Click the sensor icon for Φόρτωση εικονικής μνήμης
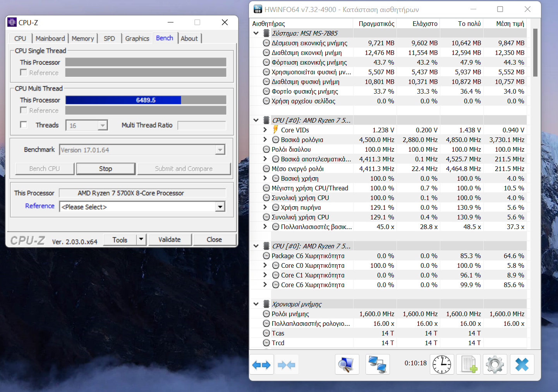 (266, 62)
